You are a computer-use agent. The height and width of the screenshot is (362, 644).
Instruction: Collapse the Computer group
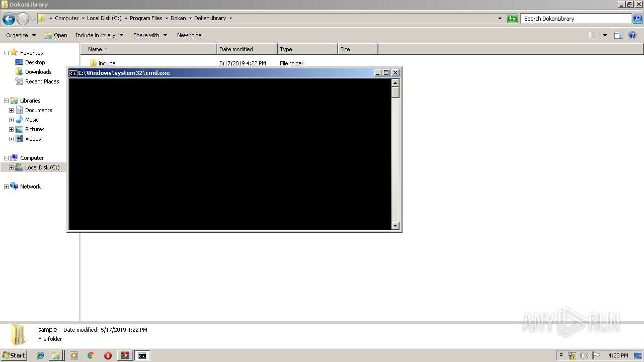coord(6,158)
